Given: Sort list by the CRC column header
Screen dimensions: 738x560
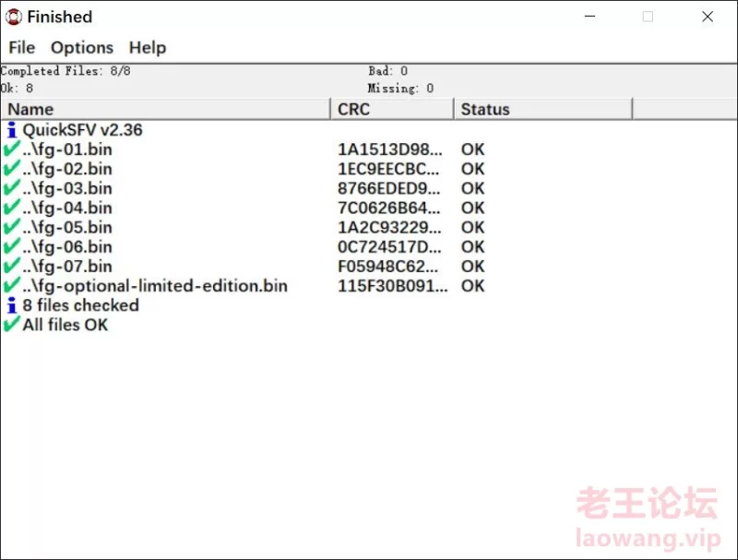Looking at the screenshot, I should tap(393, 109).
